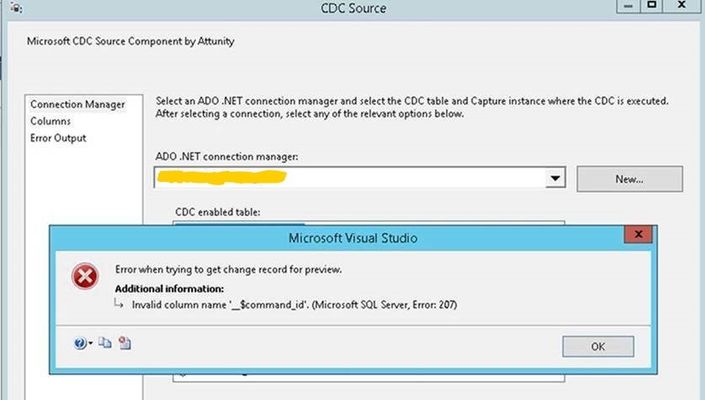Image resolution: width=705 pixels, height=400 pixels.
Task: Click the additional information arrow icon
Action: click(118, 303)
